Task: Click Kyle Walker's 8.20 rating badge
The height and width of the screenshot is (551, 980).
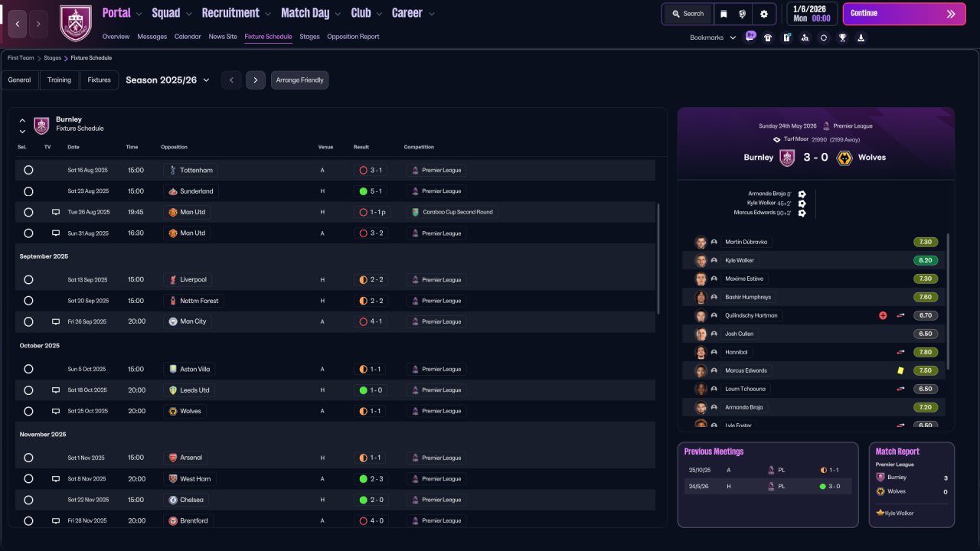Action: pyautogui.click(x=926, y=260)
